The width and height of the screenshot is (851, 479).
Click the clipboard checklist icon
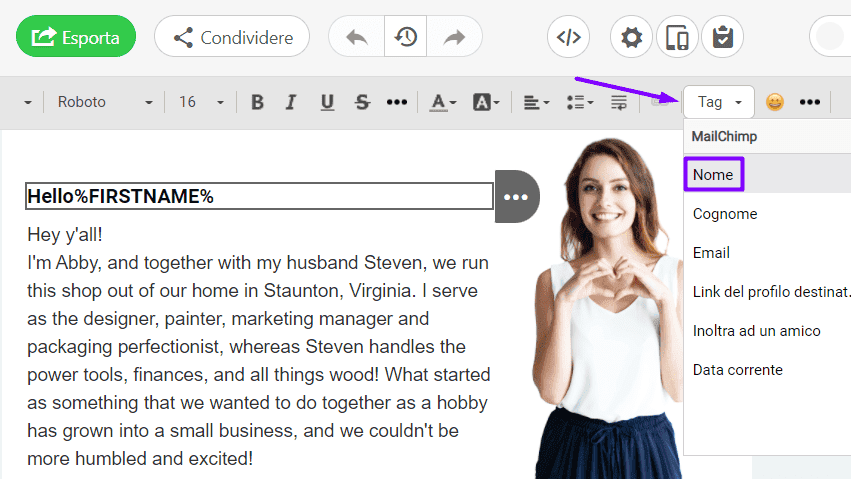point(722,38)
